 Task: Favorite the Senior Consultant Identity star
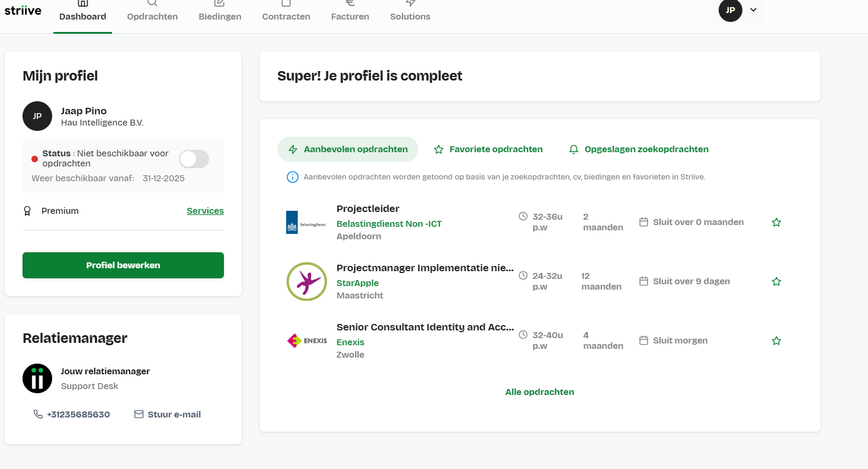tap(776, 341)
